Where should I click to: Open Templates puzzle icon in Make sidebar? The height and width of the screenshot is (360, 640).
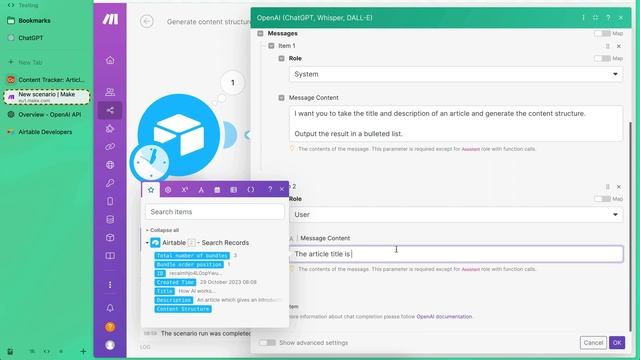[110, 129]
